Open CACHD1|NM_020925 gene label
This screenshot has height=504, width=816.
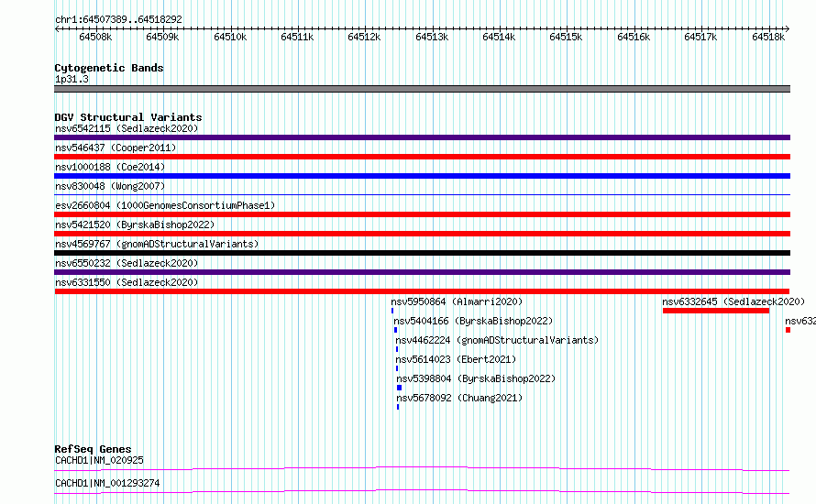coord(99,460)
